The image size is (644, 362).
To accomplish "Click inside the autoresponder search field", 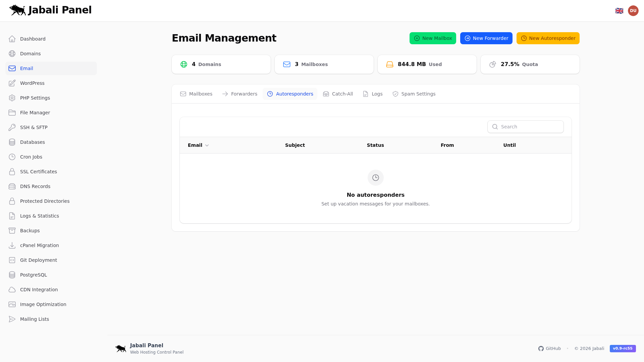I will pos(525,127).
